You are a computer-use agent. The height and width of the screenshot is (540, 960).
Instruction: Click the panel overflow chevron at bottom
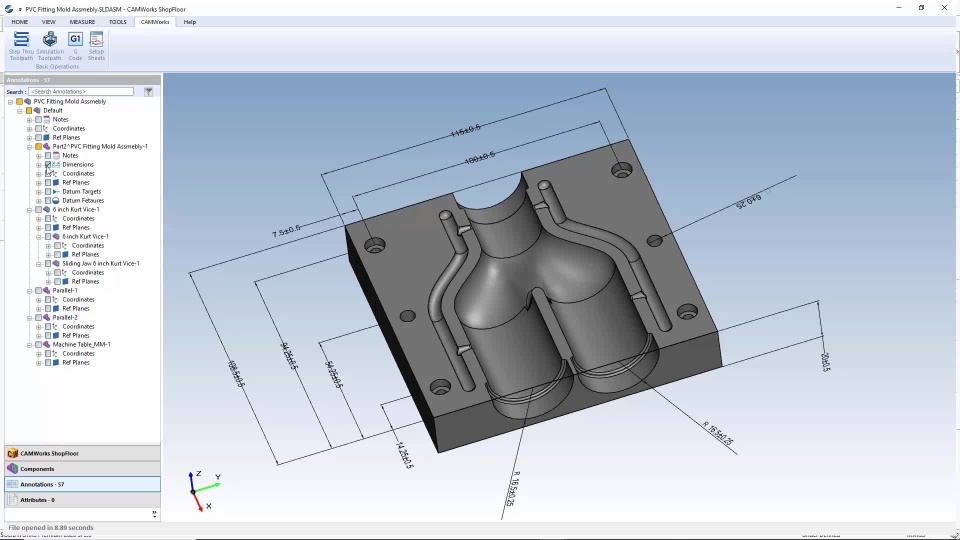pyautogui.click(x=154, y=514)
